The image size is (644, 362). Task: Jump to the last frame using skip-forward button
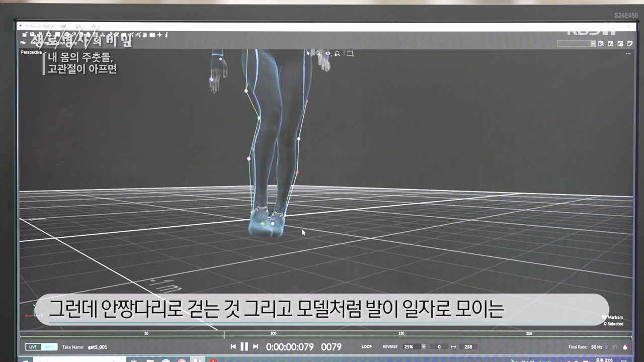coord(256,346)
